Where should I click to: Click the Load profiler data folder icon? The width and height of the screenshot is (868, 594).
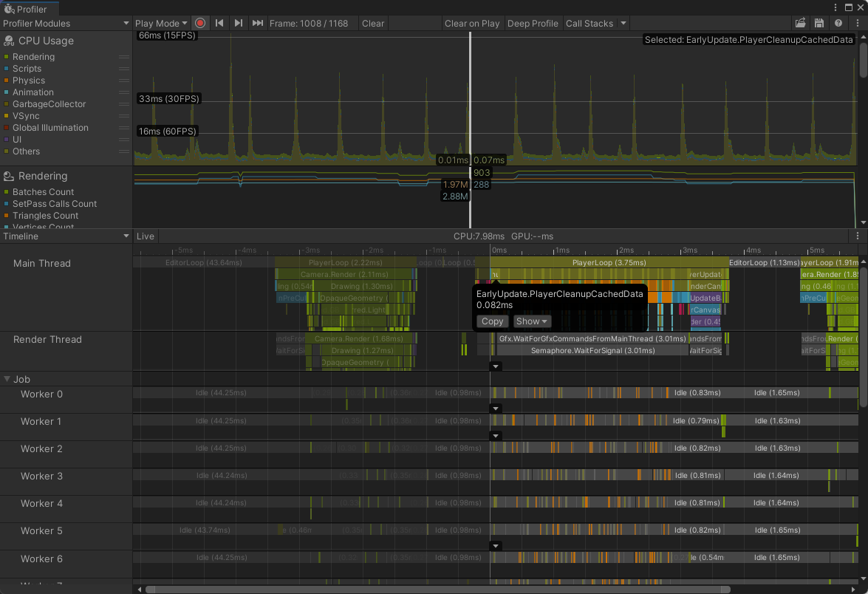click(800, 24)
